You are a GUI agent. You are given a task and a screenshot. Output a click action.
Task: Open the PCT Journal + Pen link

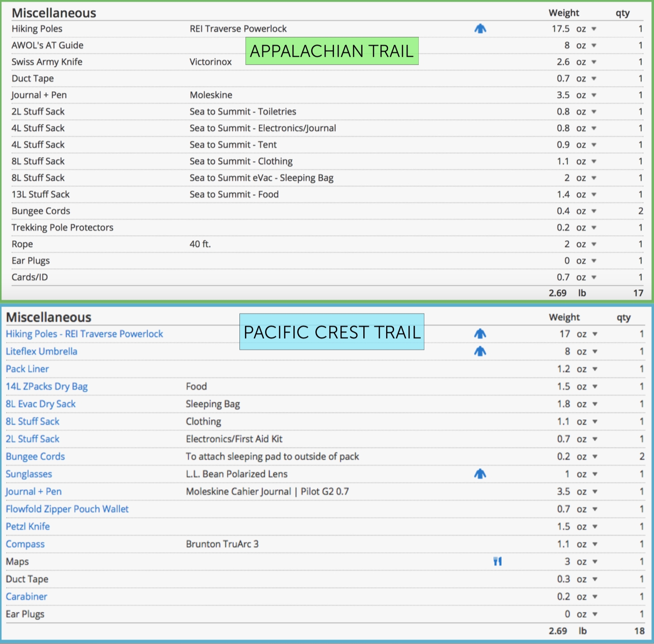[x=34, y=492]
